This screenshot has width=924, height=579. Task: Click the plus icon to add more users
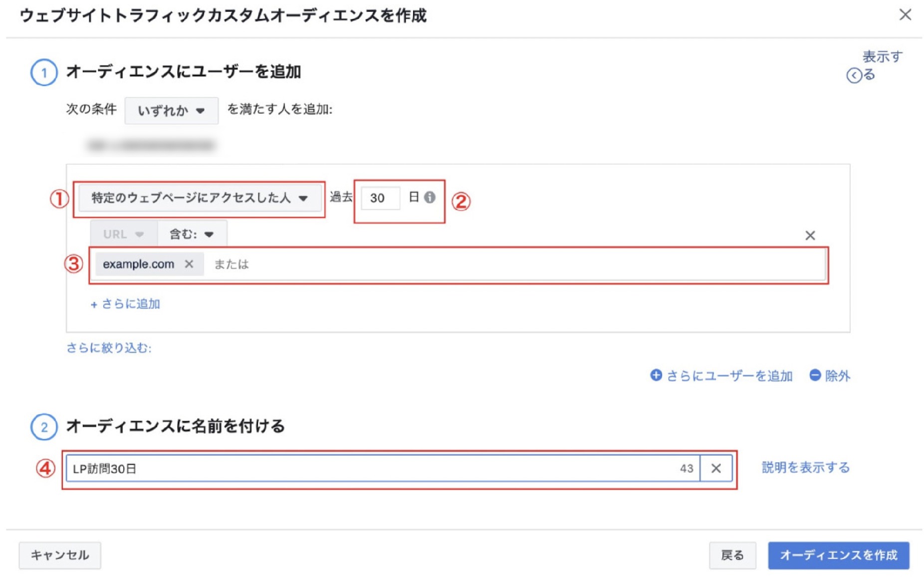coord(656,375)
